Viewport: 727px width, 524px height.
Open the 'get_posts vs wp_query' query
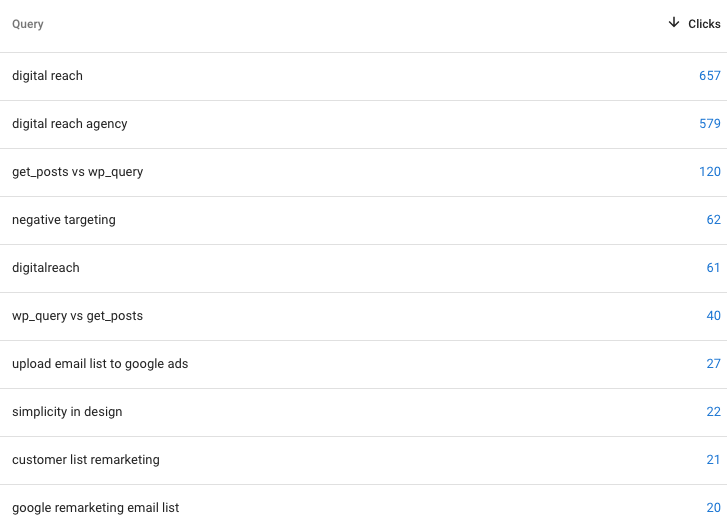point(77,172)
